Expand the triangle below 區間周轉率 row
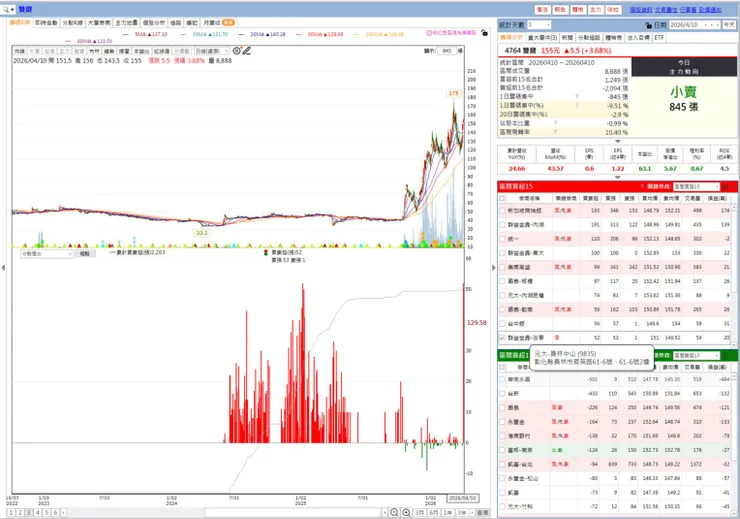 click(x=617, y=141)
